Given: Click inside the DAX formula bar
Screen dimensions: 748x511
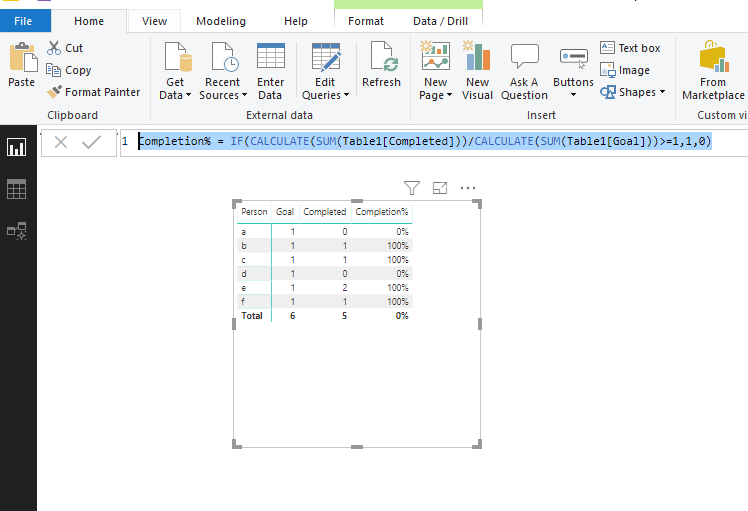Looking at the screenshot, I should click(434, 142).
